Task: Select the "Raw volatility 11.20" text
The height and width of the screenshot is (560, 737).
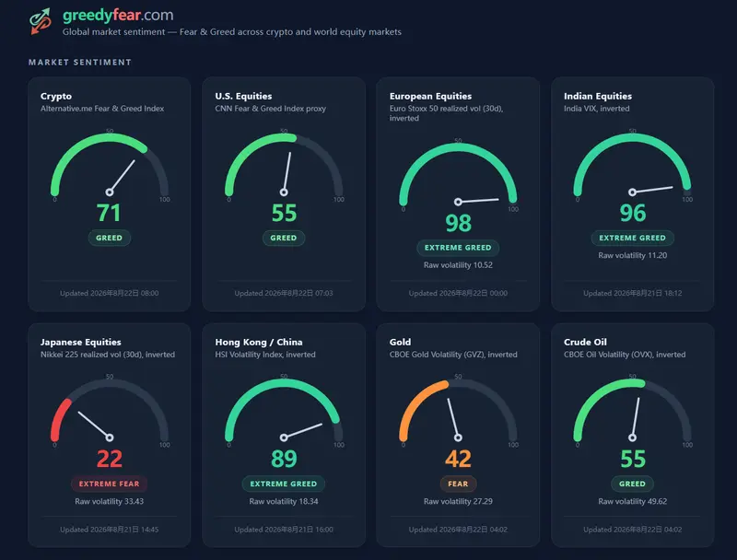Action: coord(632,255)
